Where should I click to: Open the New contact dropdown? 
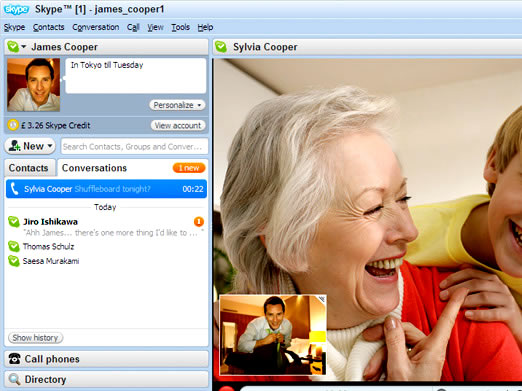tap(30, 146)
